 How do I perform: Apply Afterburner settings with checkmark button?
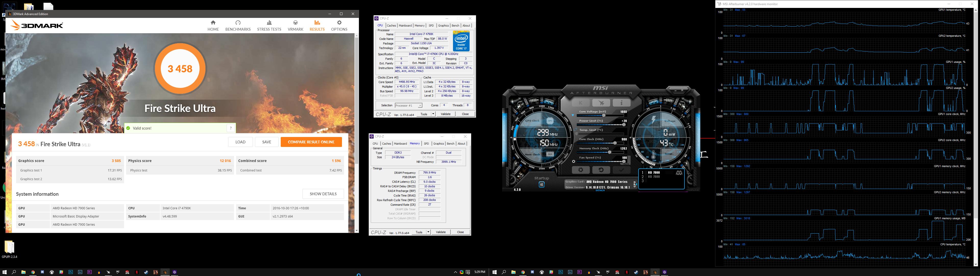[x=622, y=170]
